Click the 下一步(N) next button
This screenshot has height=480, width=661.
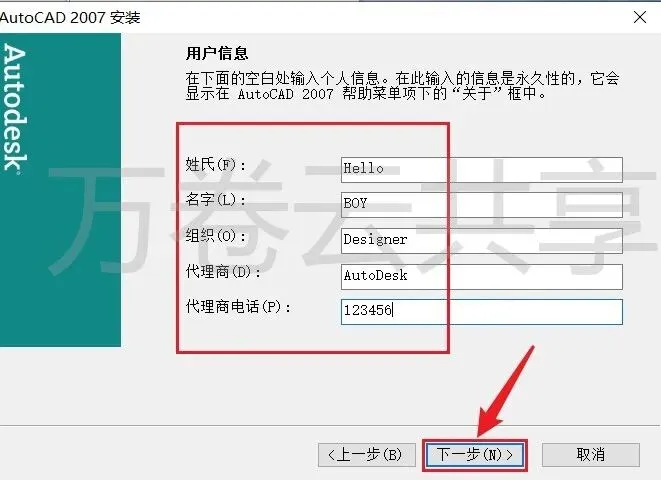475,454
